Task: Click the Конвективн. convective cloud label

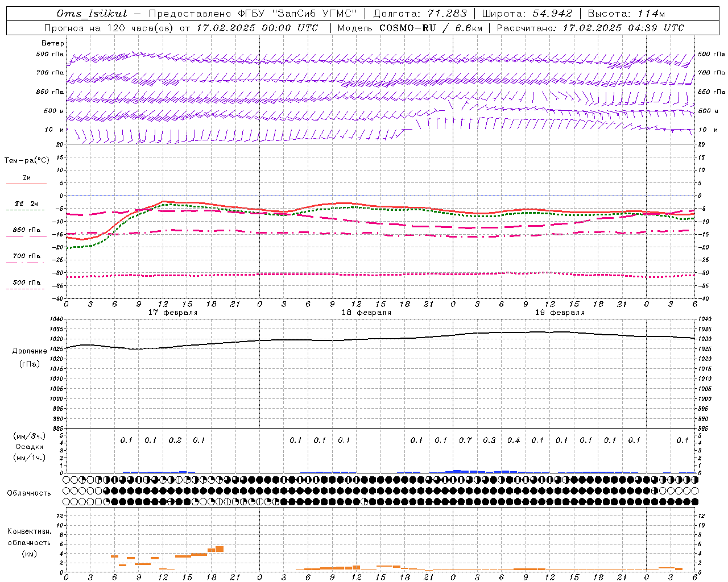Action: point(29,531)
